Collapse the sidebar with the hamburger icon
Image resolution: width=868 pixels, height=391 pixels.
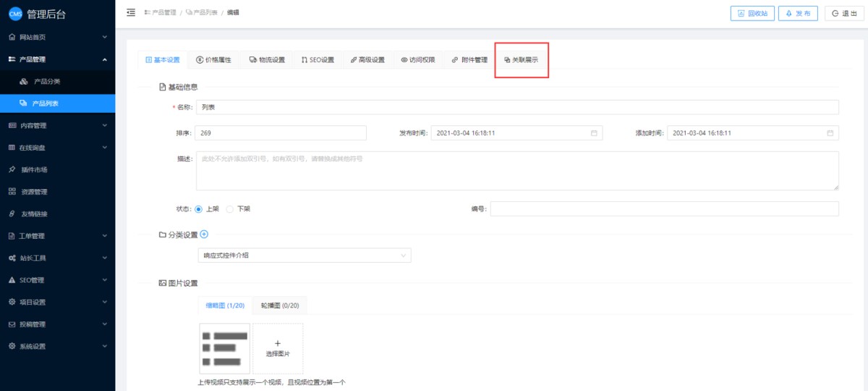131,12
